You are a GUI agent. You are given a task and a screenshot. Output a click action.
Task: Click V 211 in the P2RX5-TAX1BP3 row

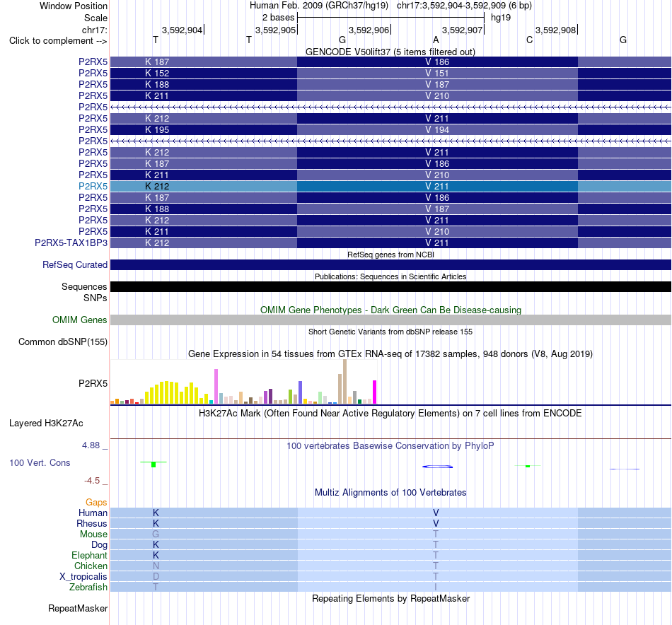click(437, 243)
